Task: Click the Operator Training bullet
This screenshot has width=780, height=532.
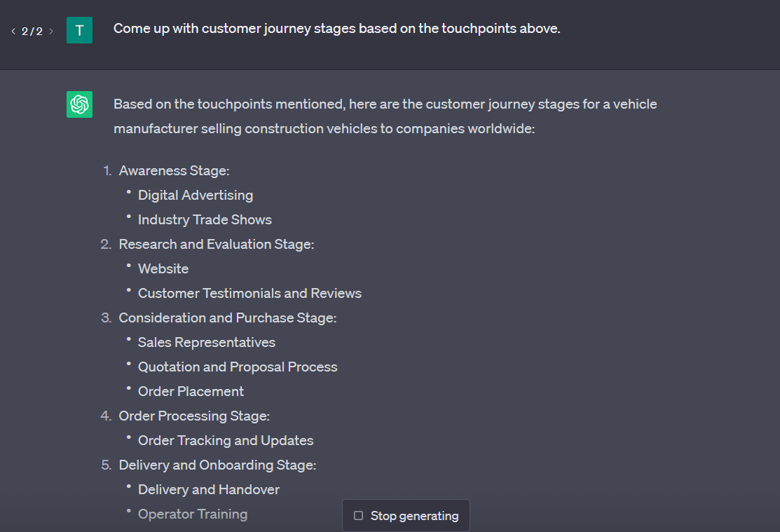Action: pos(193,514)
